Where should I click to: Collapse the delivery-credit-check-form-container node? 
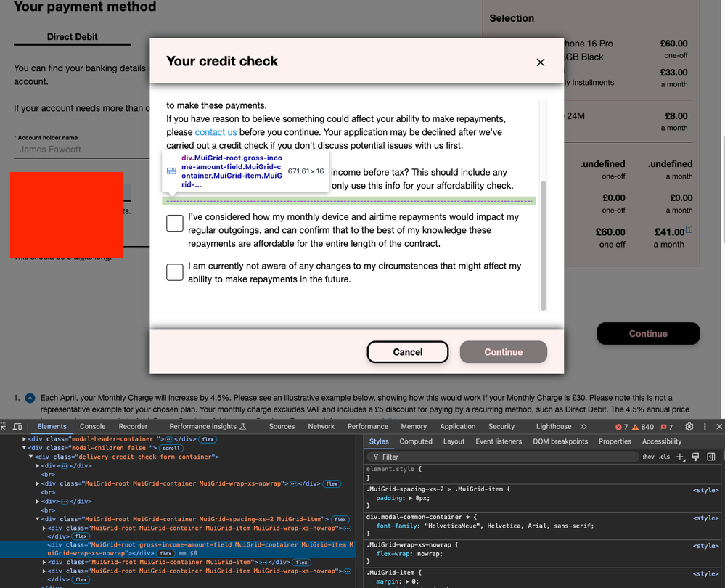31,457
